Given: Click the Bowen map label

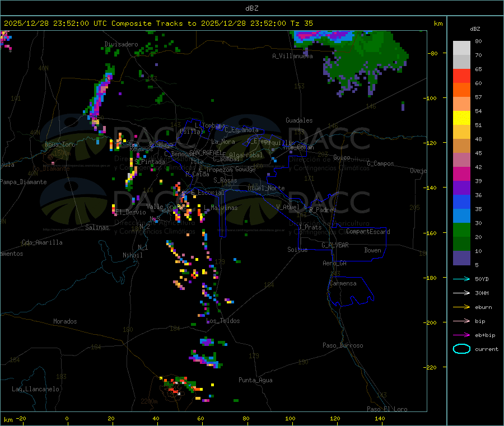Looking at the screenshot, I should click(x=372, y=250).
